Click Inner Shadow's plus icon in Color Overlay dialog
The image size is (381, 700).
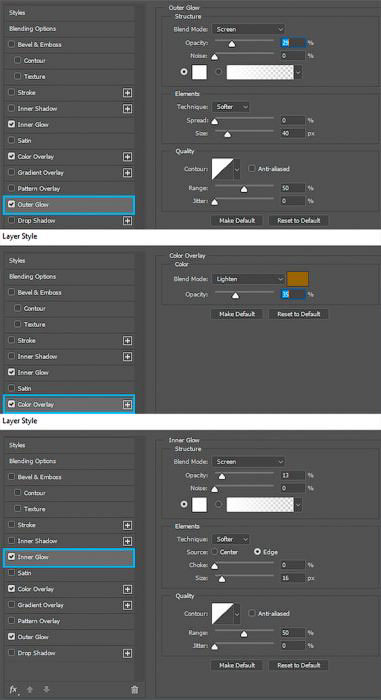[127, 357]
